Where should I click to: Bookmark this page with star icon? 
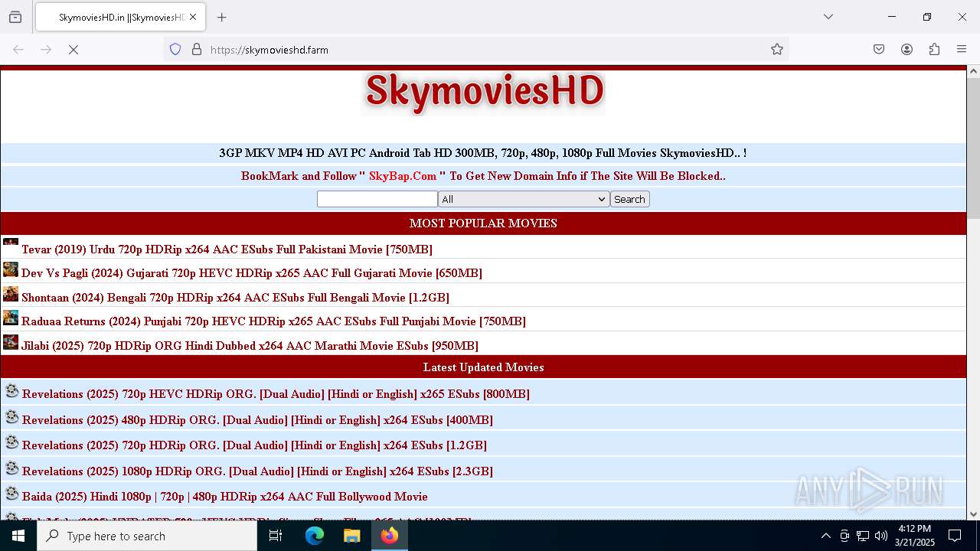(777, 49)
